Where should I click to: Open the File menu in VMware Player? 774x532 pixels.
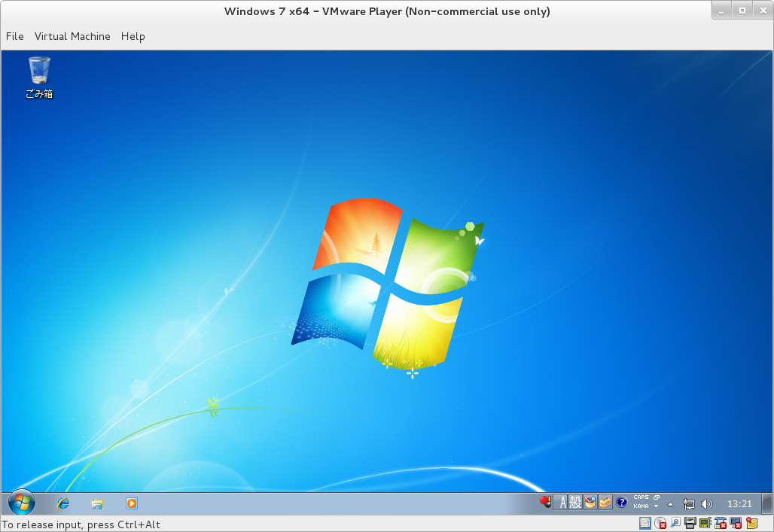[15, 37]
